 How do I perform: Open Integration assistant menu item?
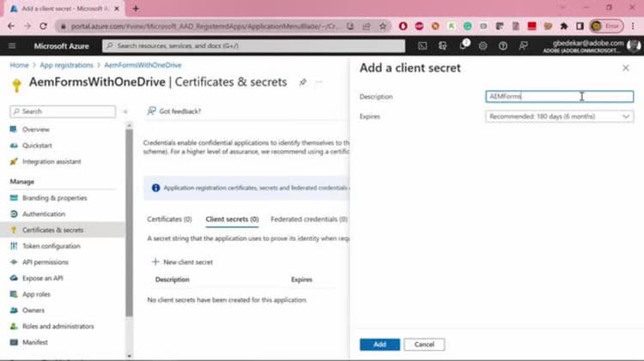[x=52, y=161]
